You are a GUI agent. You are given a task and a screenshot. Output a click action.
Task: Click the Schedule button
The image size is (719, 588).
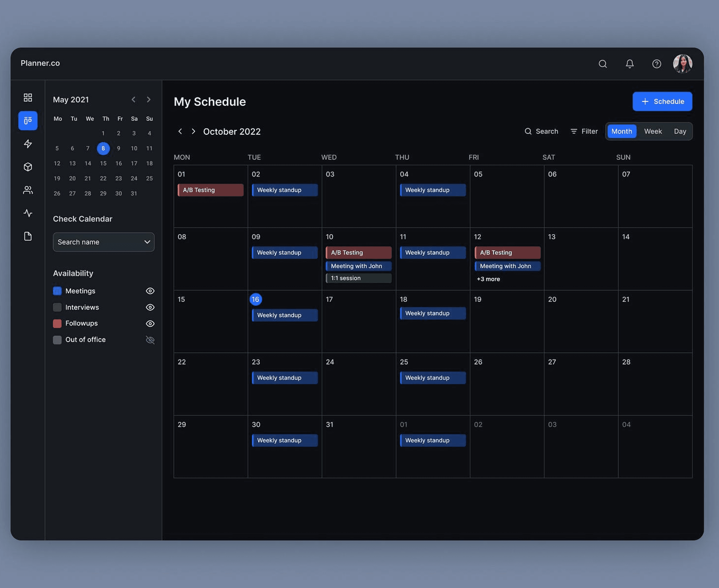click(x=662, y=101)
